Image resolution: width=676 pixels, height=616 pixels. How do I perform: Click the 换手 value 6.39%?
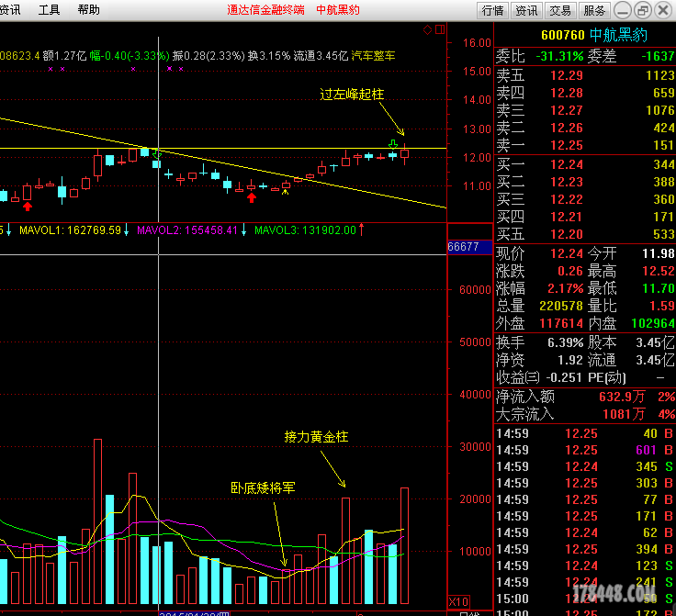coord(565,342)
